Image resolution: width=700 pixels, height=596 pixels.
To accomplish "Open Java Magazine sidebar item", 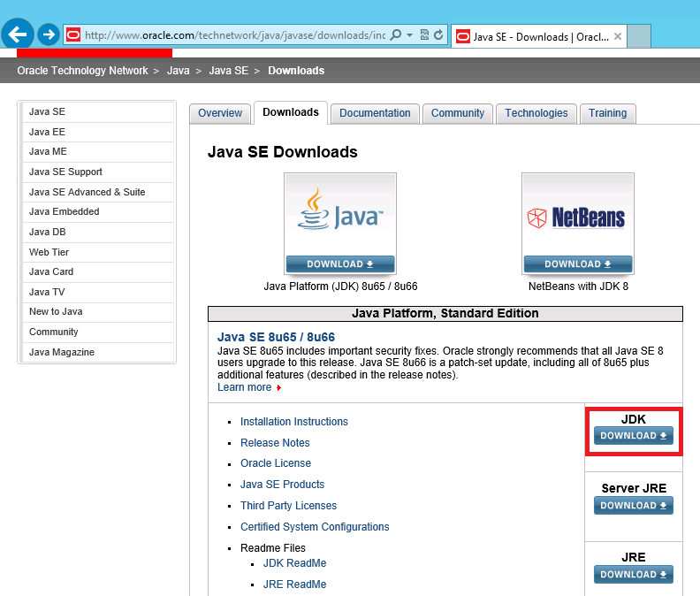I will (97, 352).
